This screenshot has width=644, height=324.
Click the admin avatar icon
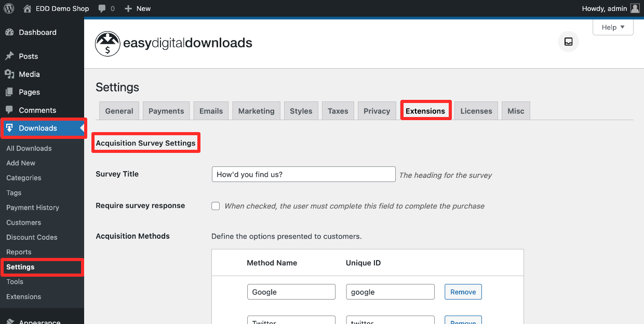(635, 8)
